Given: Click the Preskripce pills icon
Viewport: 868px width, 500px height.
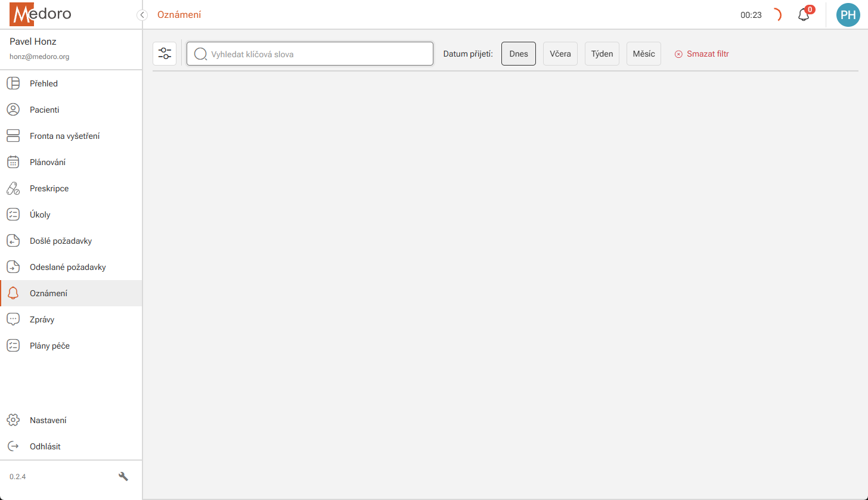Looking at the screenshot, I should [13, 188].
